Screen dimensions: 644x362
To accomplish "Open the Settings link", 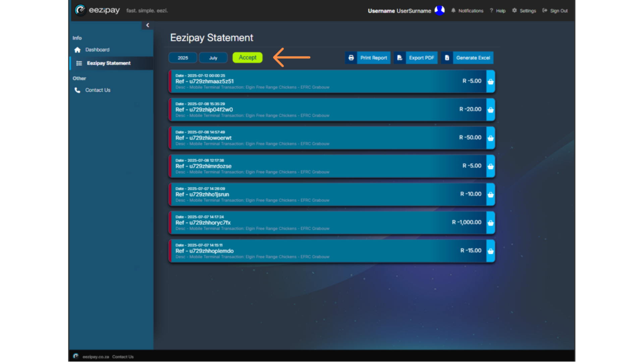I will pyautogui.click(x=528, y=11).
